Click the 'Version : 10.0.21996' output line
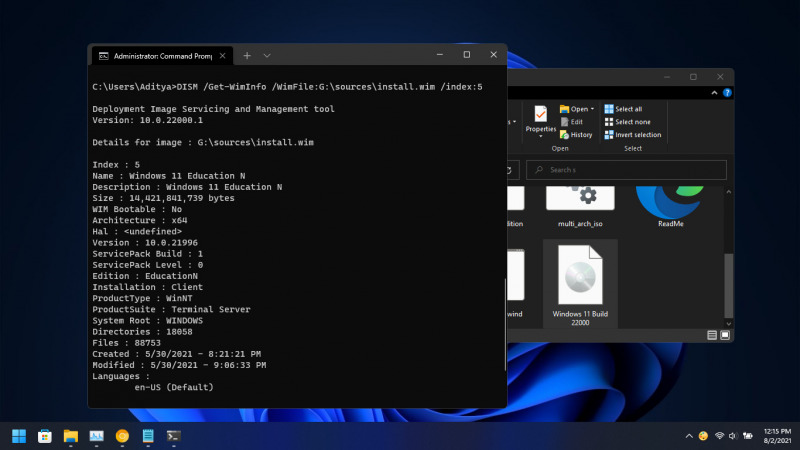Viewport: 800px width, 450px height. [x=145, y=243]
